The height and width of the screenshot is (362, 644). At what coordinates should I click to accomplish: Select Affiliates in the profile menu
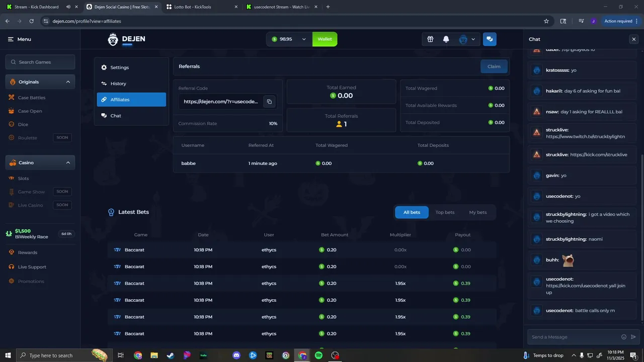pyautogui.click(x=131, y=100)
